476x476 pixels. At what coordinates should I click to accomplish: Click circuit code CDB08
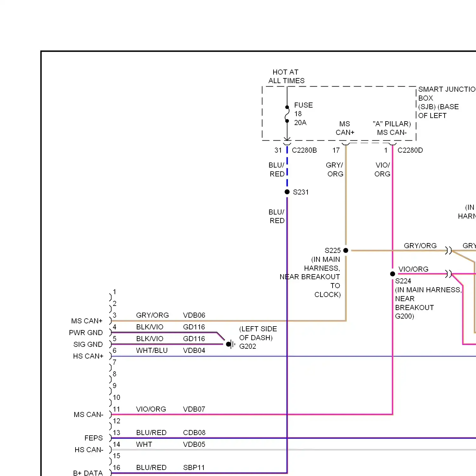pos(194,433)
